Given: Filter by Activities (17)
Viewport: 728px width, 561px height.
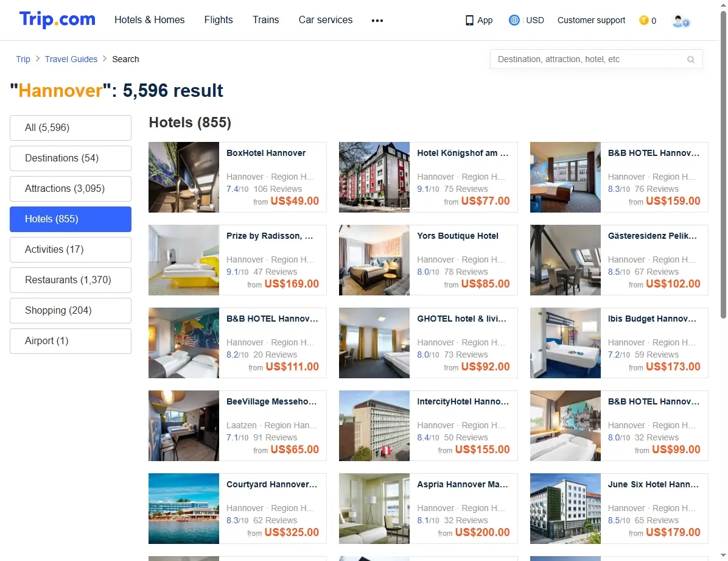Looking at the screenshot, I should [x=71, y=250].
